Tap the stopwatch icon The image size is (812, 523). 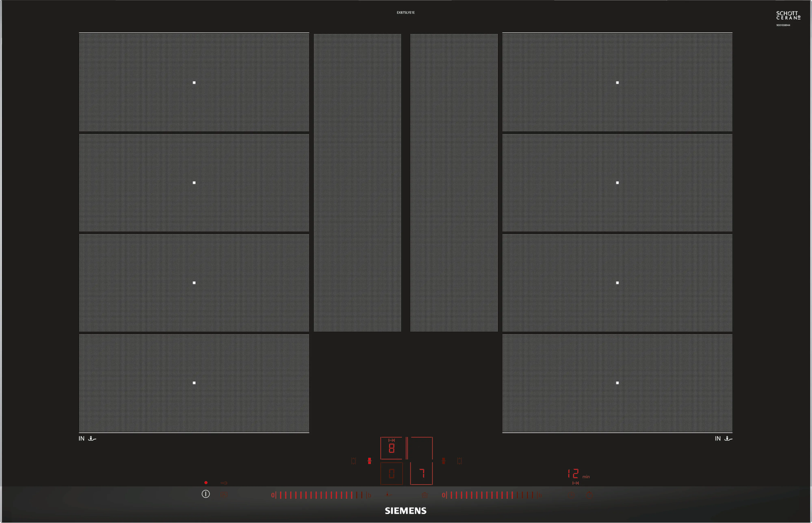coord(589,495)
